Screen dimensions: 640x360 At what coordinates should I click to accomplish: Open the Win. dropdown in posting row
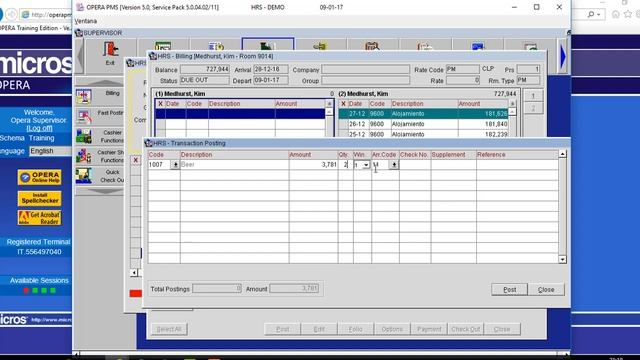366,165
